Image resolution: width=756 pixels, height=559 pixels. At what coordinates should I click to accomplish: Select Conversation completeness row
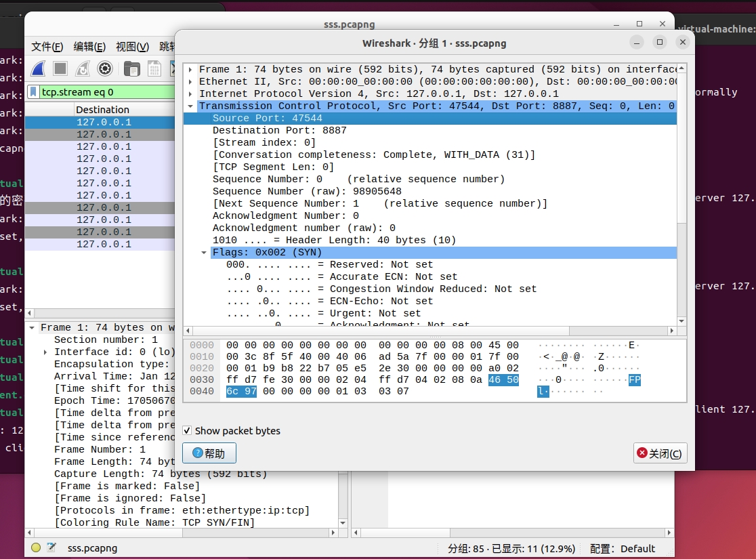[430, 154]
